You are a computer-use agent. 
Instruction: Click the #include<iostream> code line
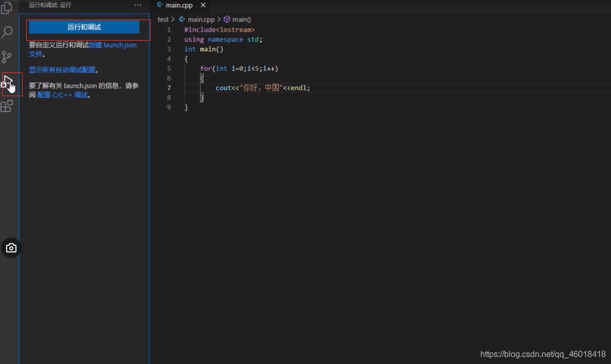point(220,30)
